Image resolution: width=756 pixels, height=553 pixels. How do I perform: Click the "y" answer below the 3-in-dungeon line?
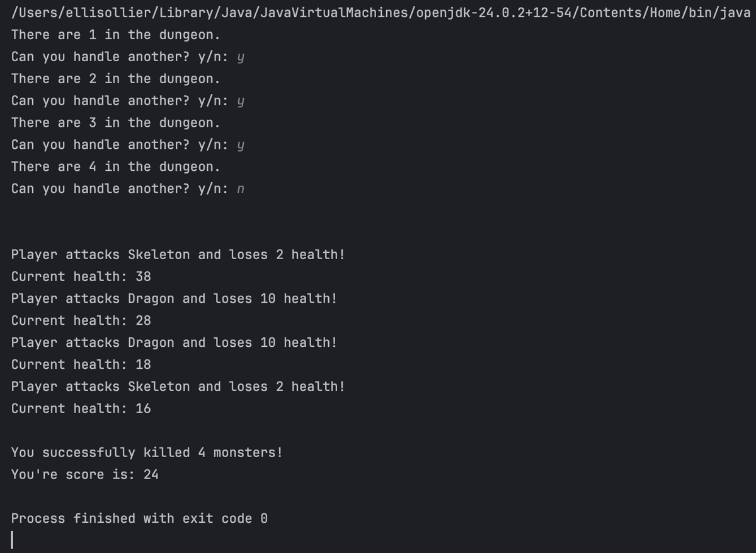click(240, 144)
